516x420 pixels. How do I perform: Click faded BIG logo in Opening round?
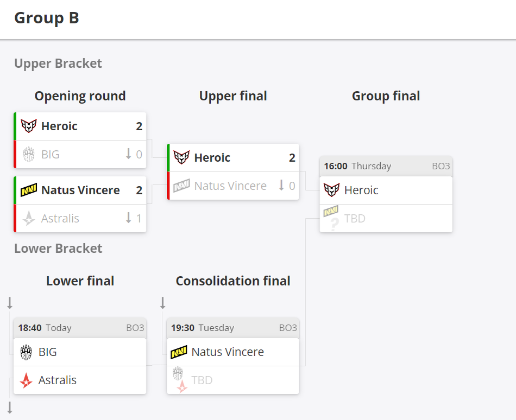click(29, 154)
